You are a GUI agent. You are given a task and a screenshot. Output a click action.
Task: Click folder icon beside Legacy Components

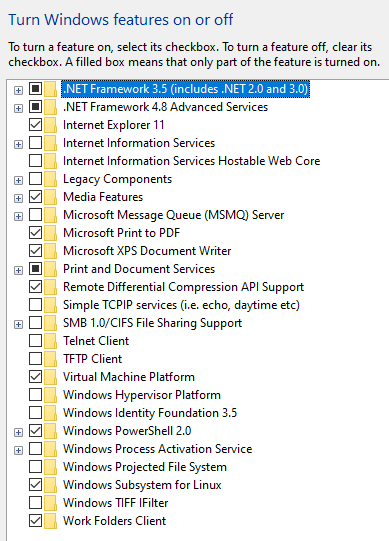click(x=50, y=179)
